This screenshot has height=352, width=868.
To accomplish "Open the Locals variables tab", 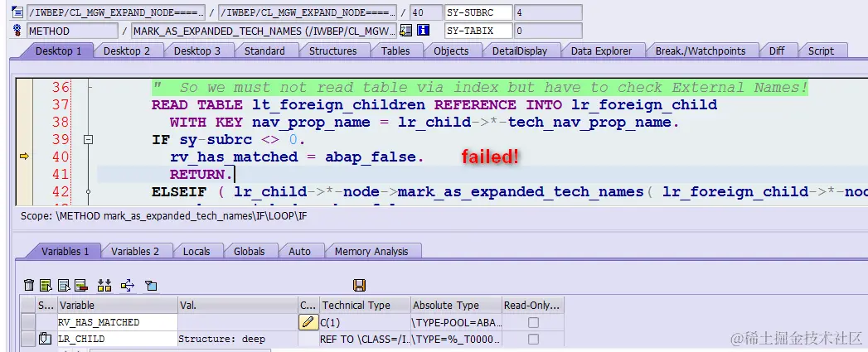I will (196, 251).
